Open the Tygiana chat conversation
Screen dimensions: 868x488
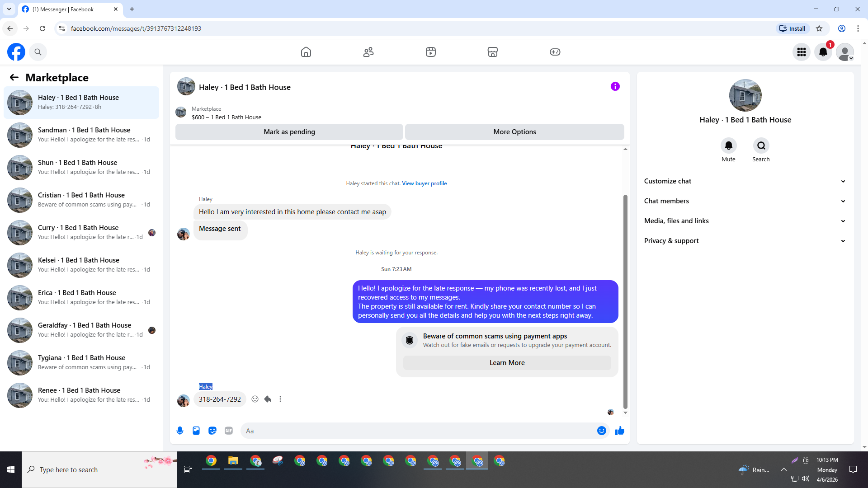tap(81, 362)
